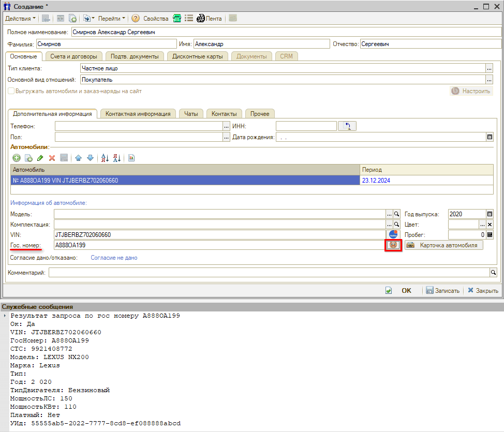Click the Лента toolbar button
504x432 pixels.
[209, 18]
